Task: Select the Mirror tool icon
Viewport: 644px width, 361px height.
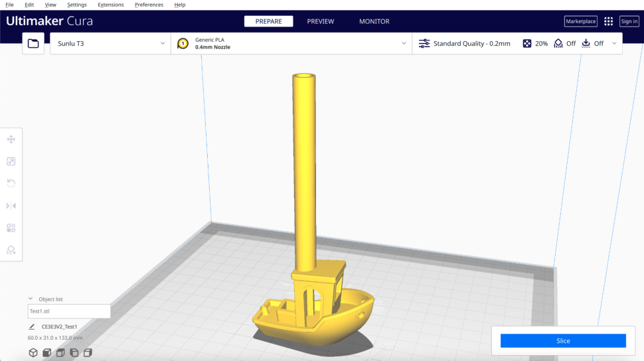Action: pos(11,205)
